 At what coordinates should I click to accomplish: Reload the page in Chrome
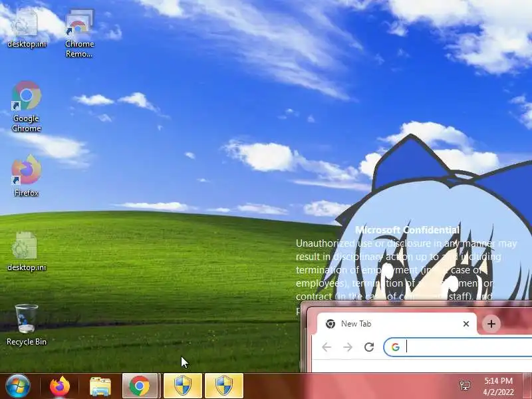tap(369, 347)
